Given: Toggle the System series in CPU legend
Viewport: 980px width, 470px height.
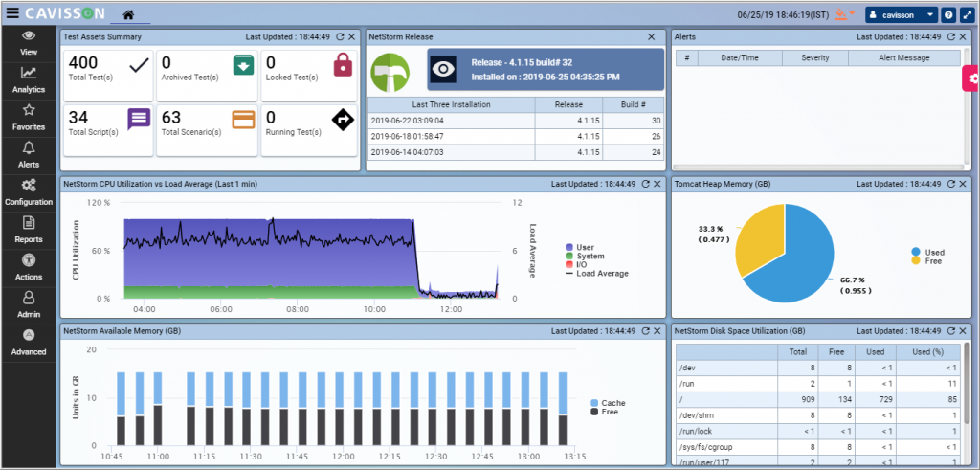Looking at the screenshot, I should (585, 257).
